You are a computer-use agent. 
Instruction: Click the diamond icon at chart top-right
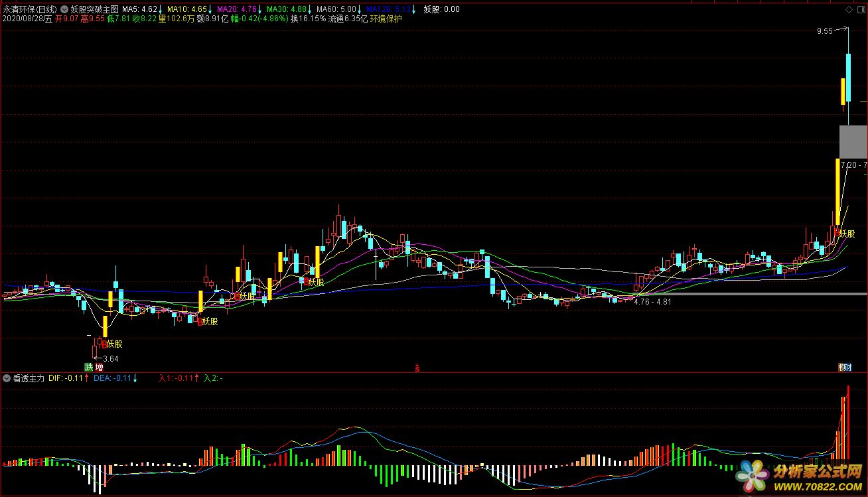(x=850, y=9)
